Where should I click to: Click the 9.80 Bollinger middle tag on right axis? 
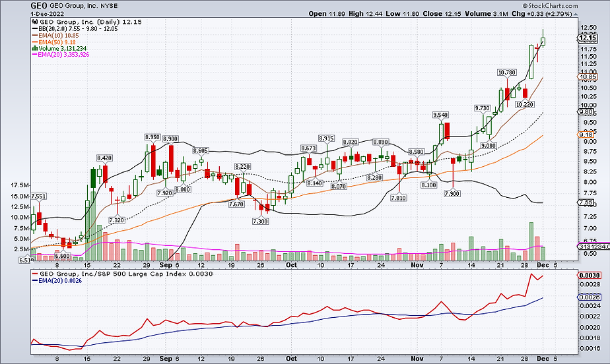tap(586, 112)
